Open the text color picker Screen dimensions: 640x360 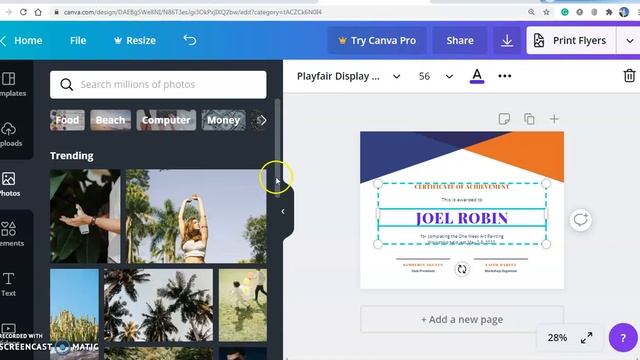[x=477, y=76]
